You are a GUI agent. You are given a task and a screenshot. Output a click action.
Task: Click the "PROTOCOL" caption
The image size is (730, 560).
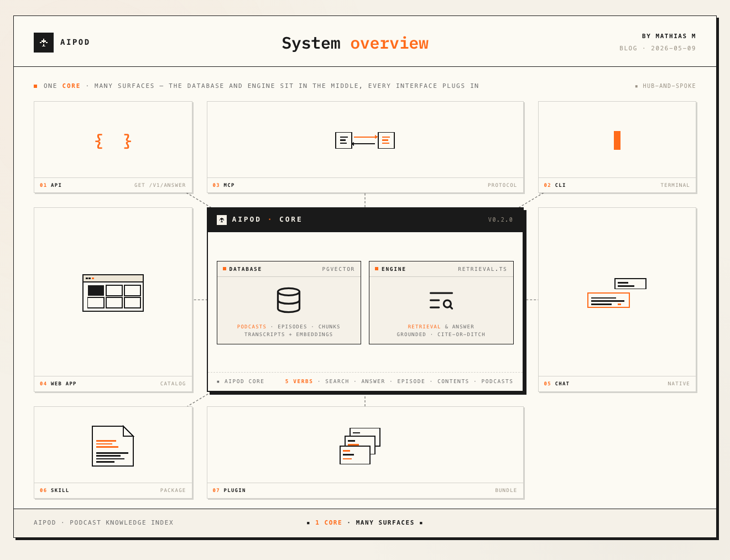coord(502,185)
